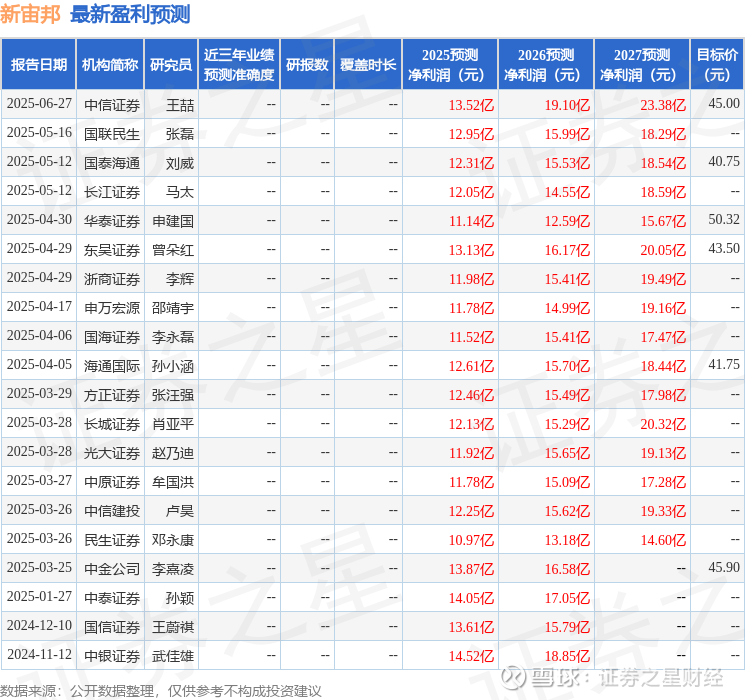The width and height of the screenshot is (745, 700).
Task: Select the 民生证券 institution cell
Action: click(112, 540)
